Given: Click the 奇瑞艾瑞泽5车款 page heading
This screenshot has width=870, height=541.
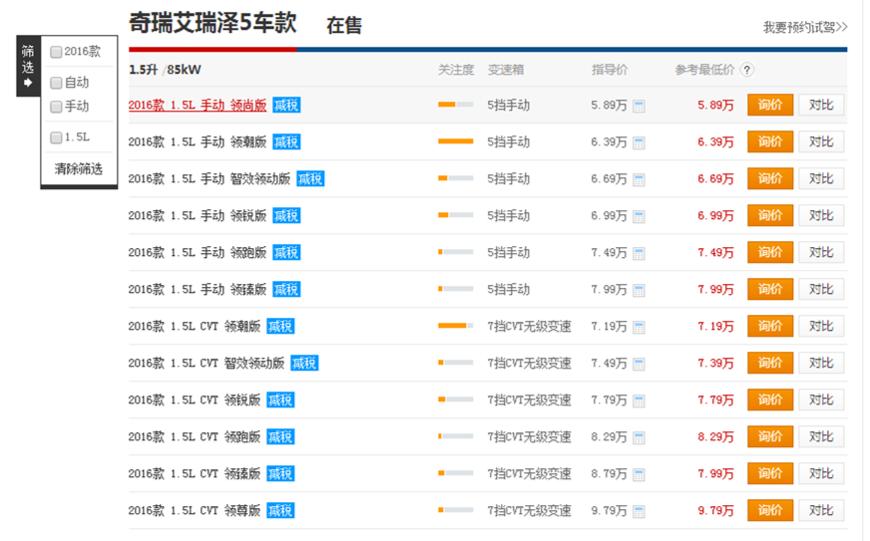Looking at the screenshot, I should coord(213,23).
